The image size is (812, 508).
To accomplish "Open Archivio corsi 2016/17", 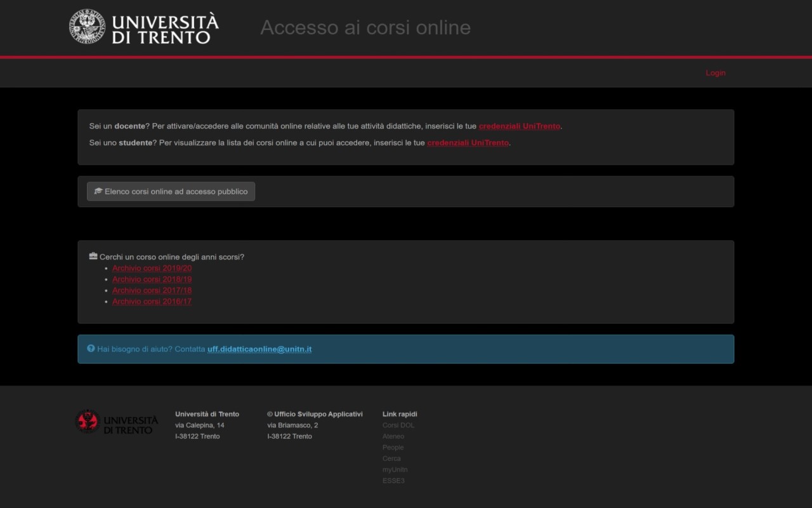I will tap(152, 302).
